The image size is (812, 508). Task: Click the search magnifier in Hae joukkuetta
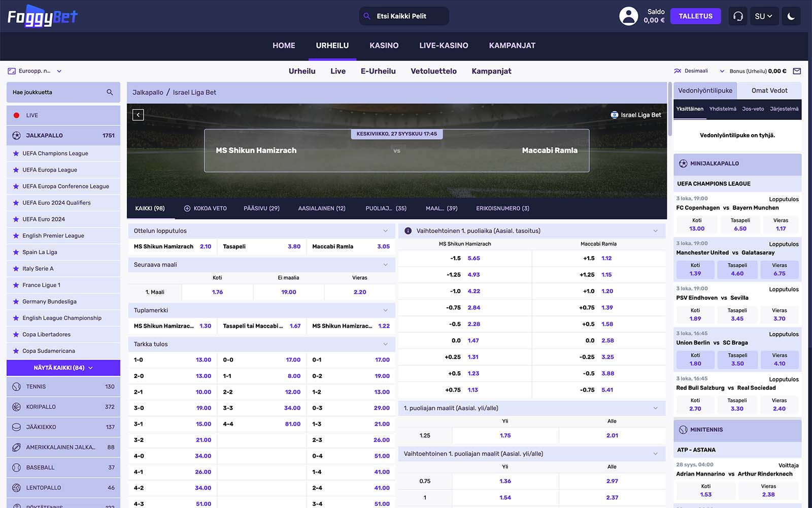point(110,92)
